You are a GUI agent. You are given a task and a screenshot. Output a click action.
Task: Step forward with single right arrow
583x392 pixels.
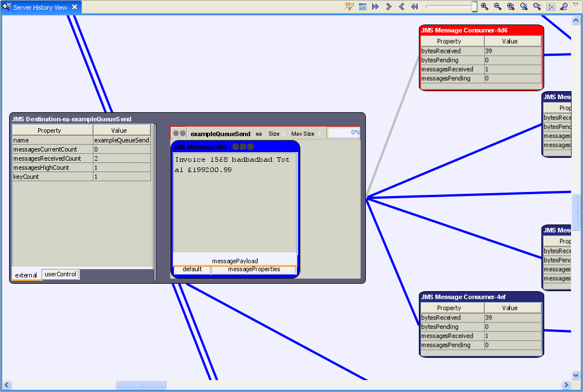pos(389,7)
